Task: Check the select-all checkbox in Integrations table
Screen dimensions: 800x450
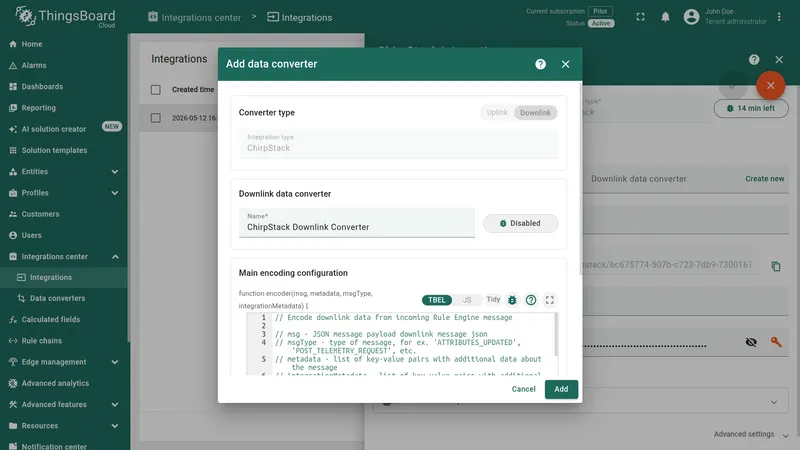Action: pos(156,90)
